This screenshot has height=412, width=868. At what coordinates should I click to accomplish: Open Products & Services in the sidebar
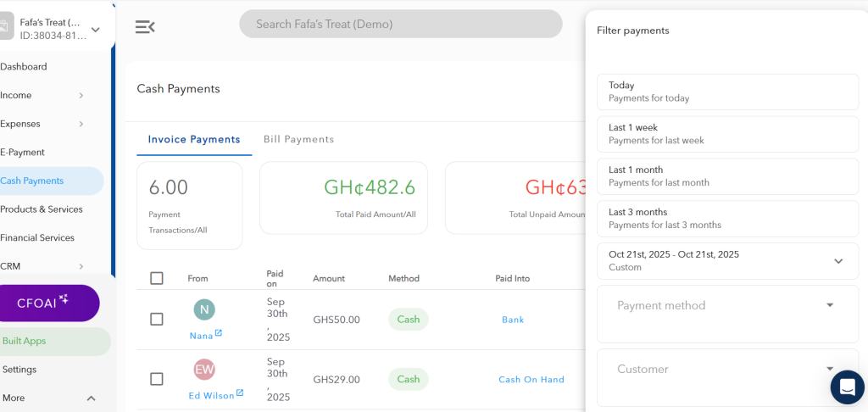click(42, 209)
